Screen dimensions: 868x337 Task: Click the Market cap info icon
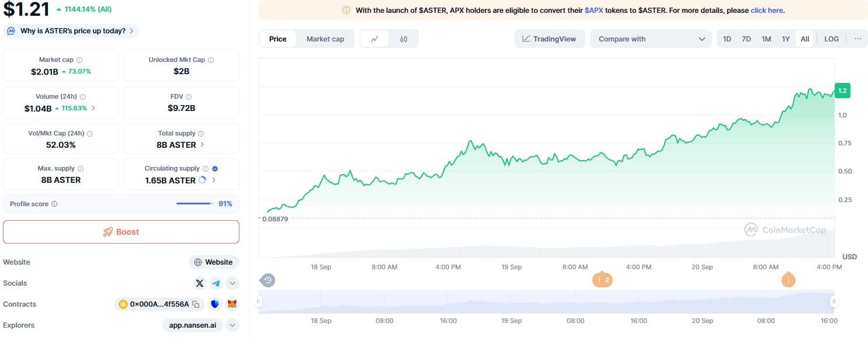tap(79, 60)
